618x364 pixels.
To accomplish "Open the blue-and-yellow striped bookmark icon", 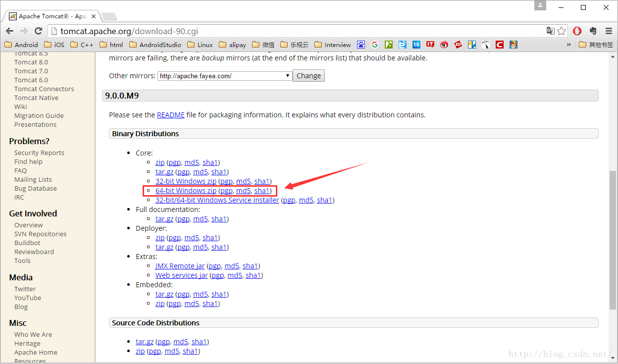I will click(472, 45).
